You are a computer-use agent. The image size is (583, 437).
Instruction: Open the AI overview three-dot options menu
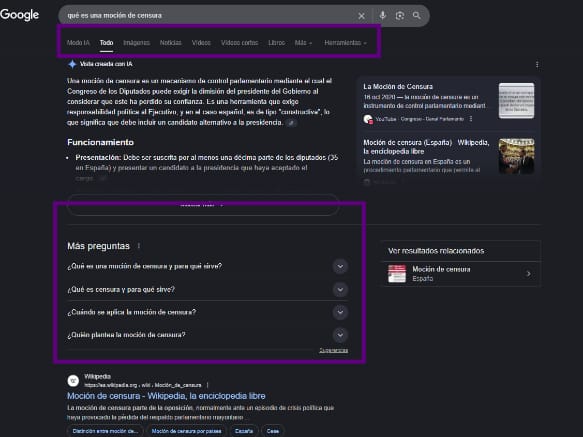pyautogui.click(x=537, y=65)
